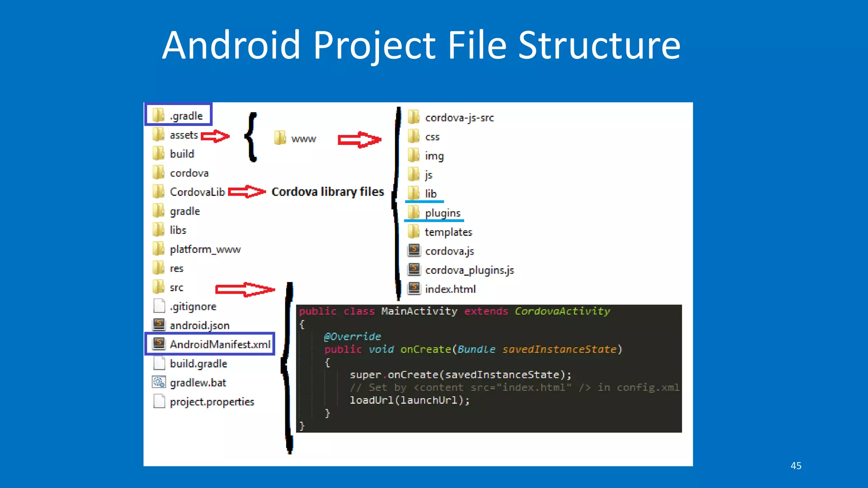The width and height of the screenshot is (868, 488).
Task: Click the 'cordova-js-src' folder name
Action: pos(459,118)
